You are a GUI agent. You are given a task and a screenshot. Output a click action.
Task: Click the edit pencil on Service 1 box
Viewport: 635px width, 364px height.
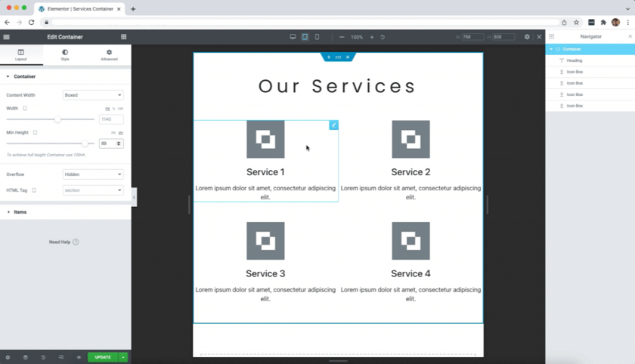333,125
